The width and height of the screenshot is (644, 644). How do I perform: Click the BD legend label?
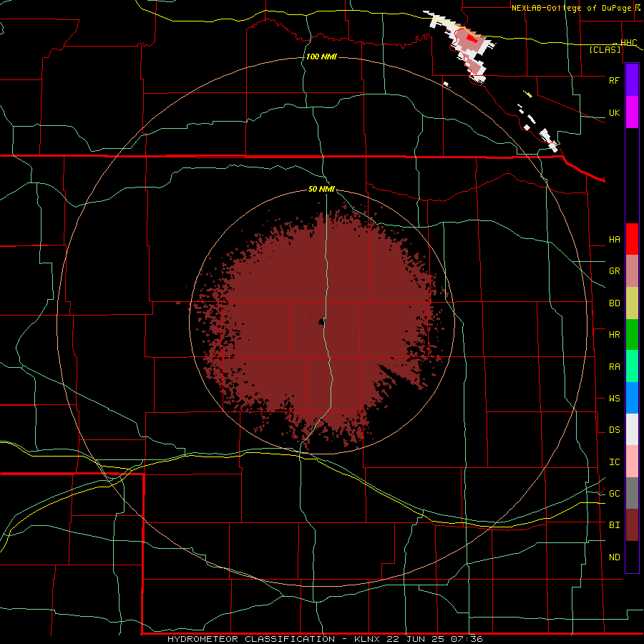[614, 303]
